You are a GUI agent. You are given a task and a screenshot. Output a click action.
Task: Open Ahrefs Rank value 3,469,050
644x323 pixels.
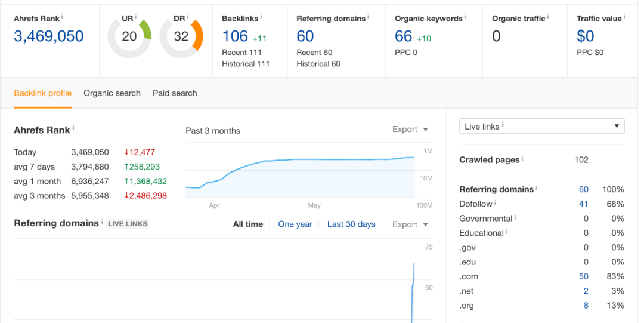49,36
